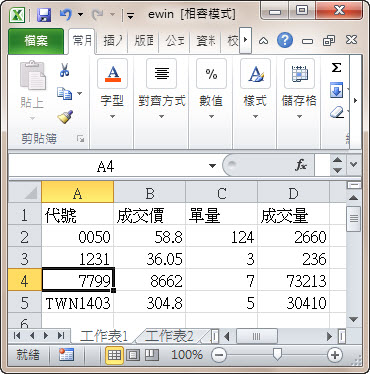Viewport: 370px width, 374px height.
Task: Click the Select All corner triangle
Action: click(x=24, y=192)
